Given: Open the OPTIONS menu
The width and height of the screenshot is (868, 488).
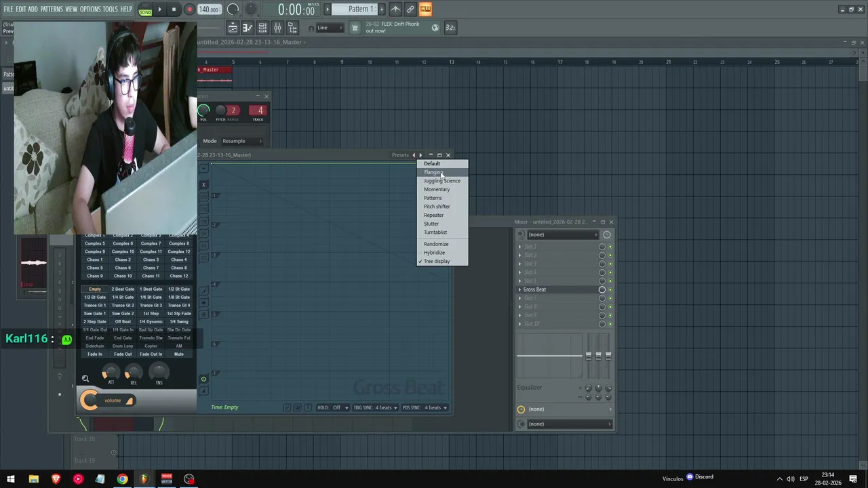Looking at the screenshot, I should (x=90, y=9).
